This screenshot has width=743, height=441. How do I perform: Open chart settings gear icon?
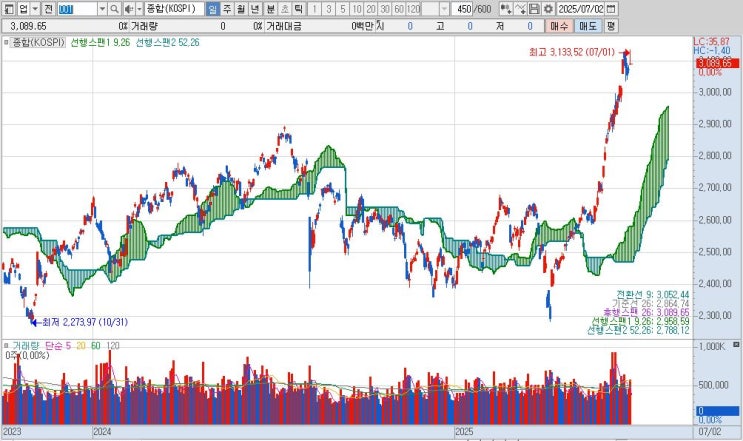548,9
